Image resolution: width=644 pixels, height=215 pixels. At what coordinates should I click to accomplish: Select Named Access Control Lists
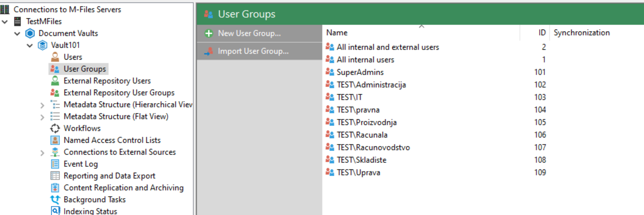click(x=112, y=140)
